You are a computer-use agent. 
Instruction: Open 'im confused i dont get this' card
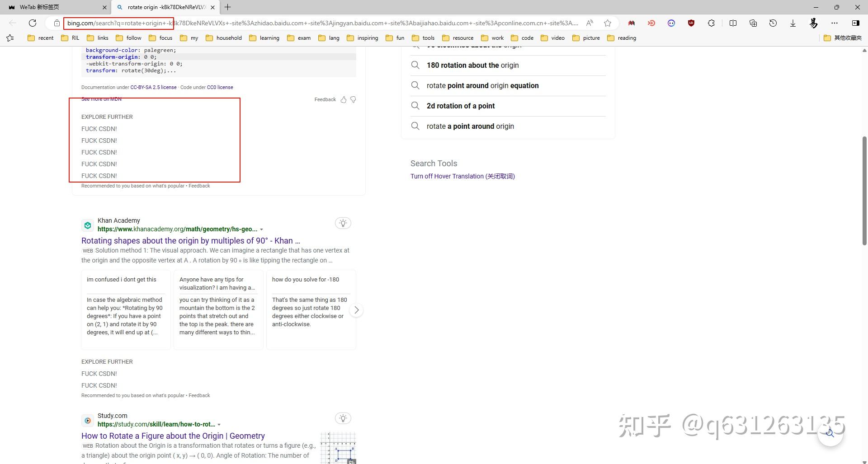coord(126,310)
